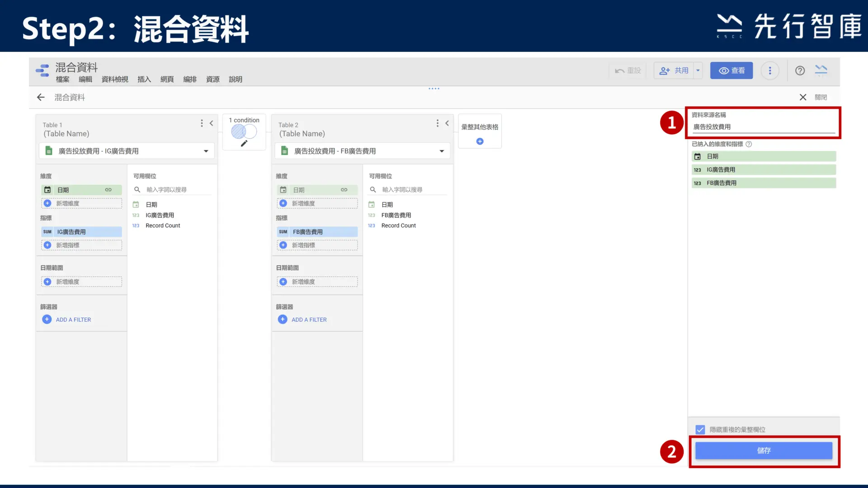Select FB廣告費用 in Table 2 available fields
This screenshot has width=868, height=488.
[x=396, y=215]
